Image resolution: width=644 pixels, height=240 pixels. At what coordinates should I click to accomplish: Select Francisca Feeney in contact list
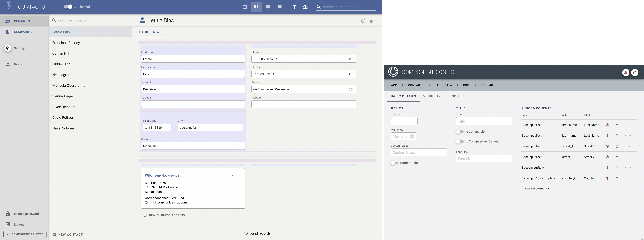click(66, 43)
